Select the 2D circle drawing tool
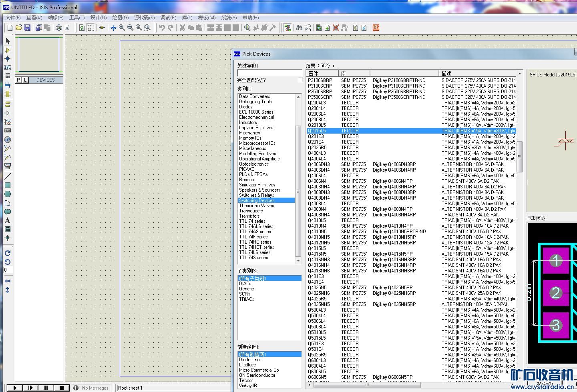 click(8, 194)
